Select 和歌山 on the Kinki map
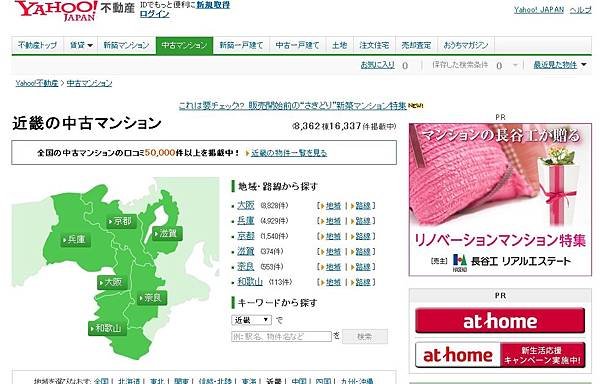This screenshot has height=384, width=600. [107, 329]
